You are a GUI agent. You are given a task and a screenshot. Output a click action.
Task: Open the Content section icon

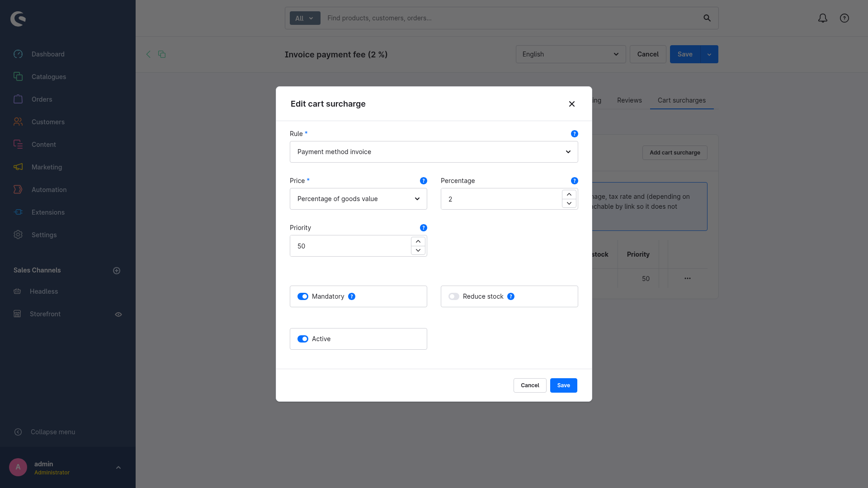tap(18, 145)
